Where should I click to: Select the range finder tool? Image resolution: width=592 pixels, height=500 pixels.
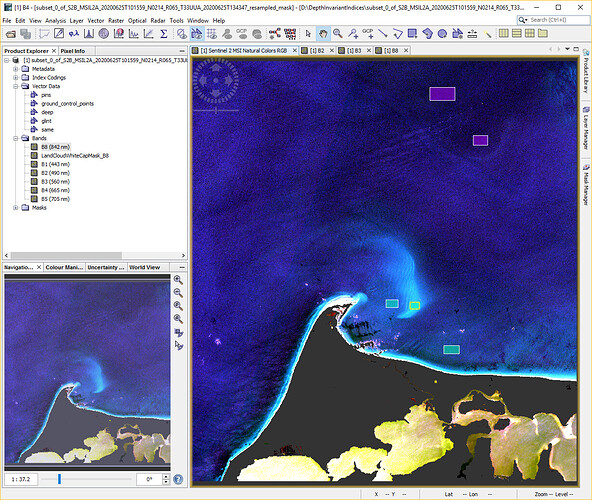pyautogui.click(x=472, y=34)
